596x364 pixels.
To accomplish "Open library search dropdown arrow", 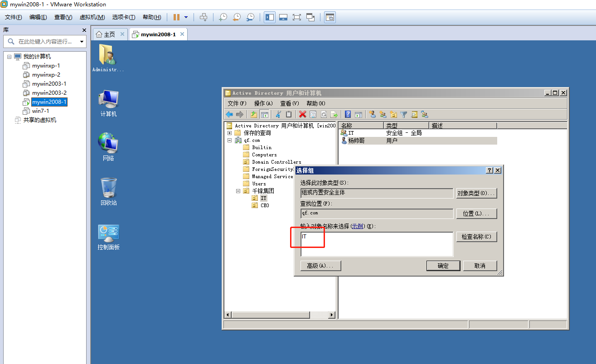I will tap(82, 42).
